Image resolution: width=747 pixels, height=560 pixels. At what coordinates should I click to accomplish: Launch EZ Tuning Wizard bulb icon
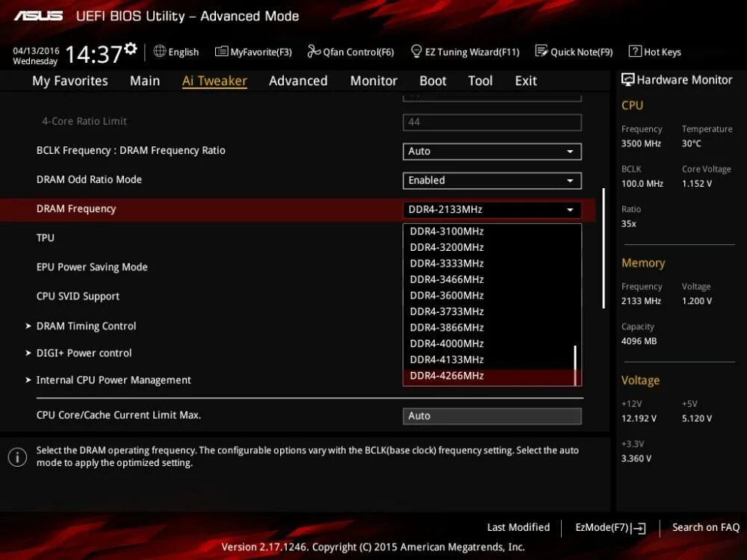[416, 51]
